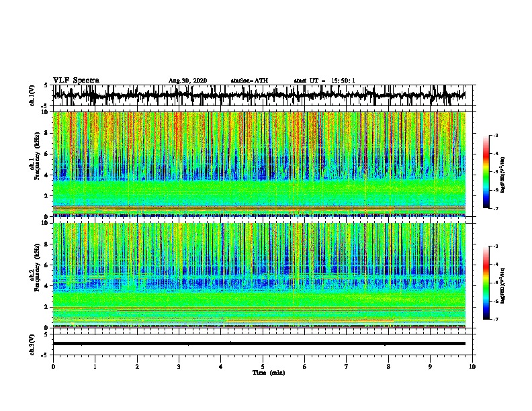Click the "10" kHz tick of ch.2 spectrogram
Screen dimensions: 532x411
(x=46, y=223)
